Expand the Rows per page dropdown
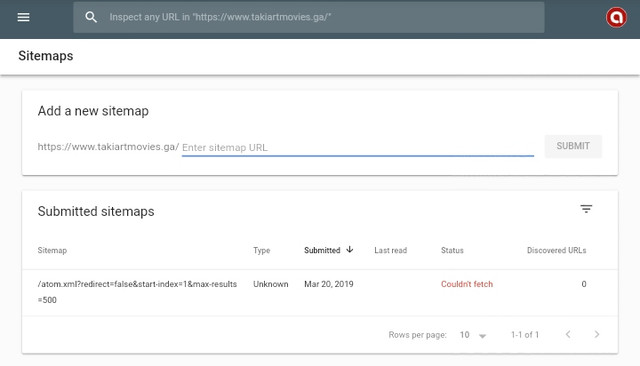 (473, 335)
